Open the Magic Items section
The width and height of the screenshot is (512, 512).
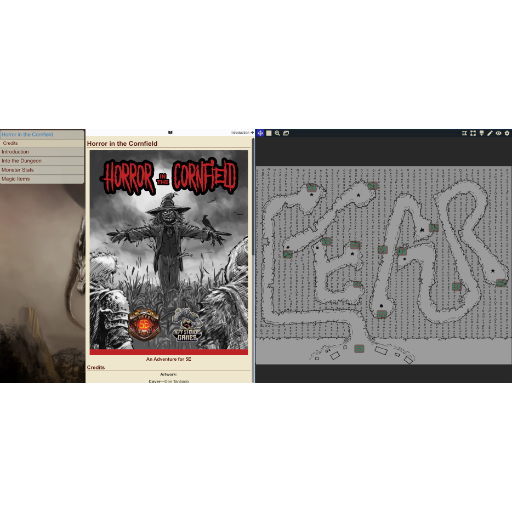[42, 179]
